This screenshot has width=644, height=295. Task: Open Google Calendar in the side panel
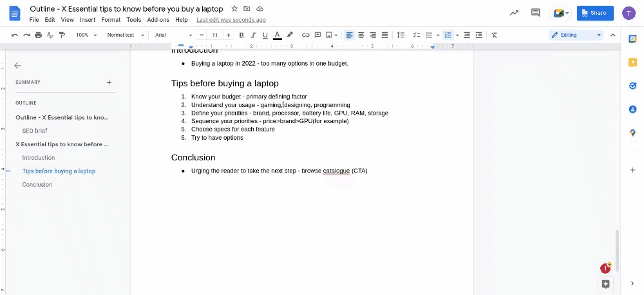pos(632,39)
